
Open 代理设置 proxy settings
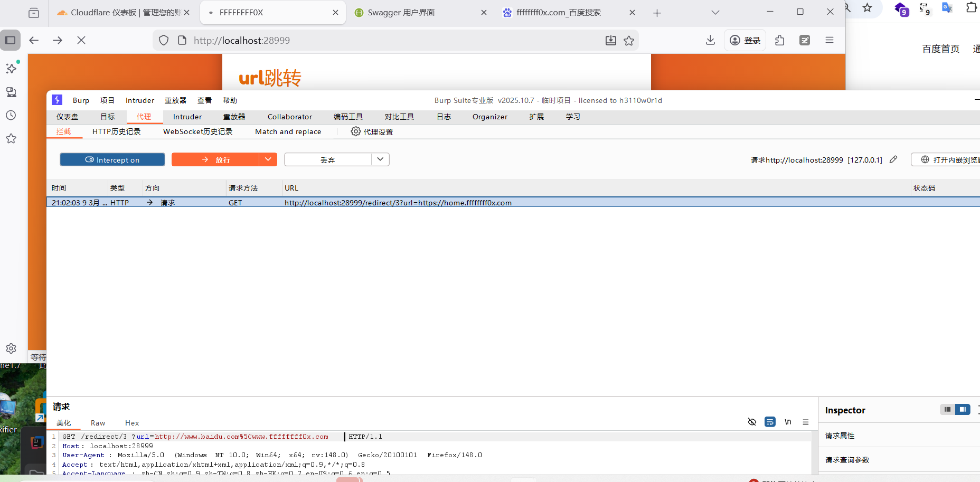[372, 131]
